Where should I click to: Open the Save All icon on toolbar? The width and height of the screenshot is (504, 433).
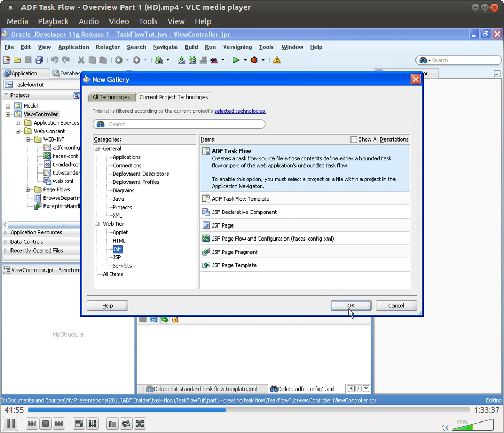(x=39, y=60)
